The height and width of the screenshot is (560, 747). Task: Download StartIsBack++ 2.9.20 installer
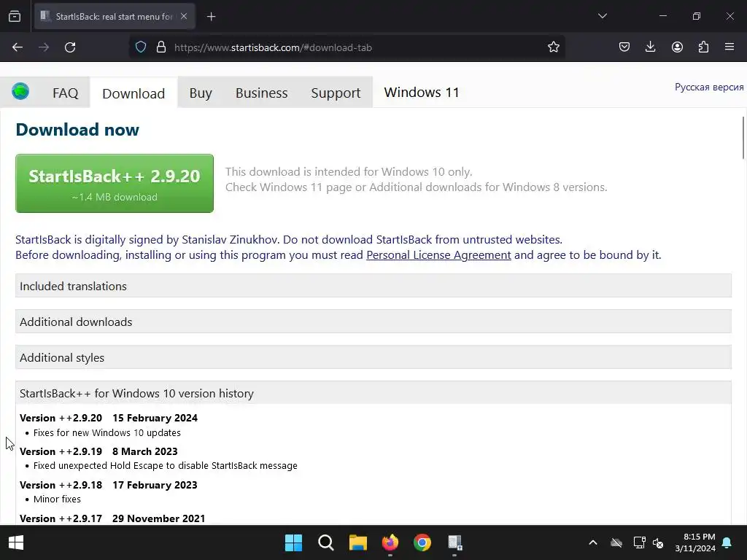pyautogui.click(x=115, y=183)
